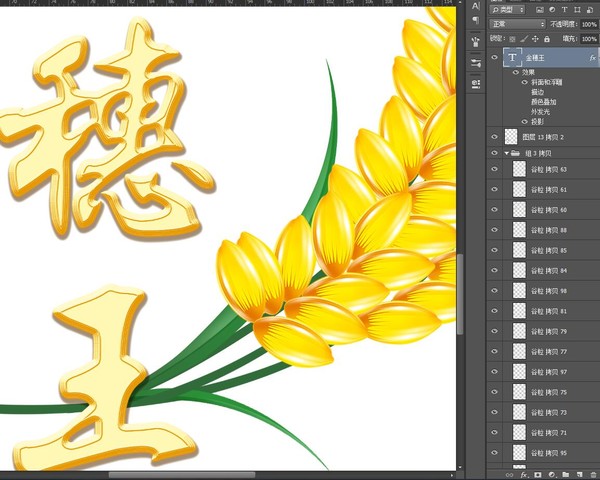Select layer 谷粒 拷贝 81
This screenshot has width=600, height=480.
543,311
